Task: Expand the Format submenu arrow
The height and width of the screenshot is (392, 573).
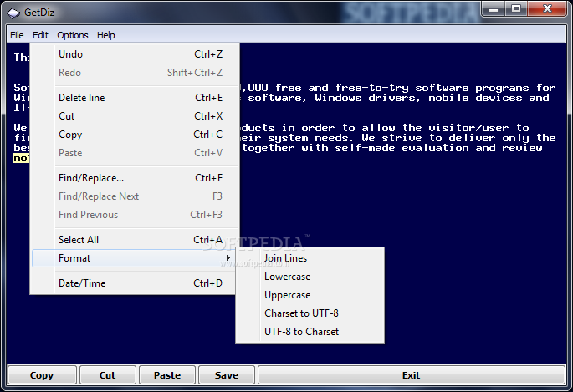Action: [228, 258]
